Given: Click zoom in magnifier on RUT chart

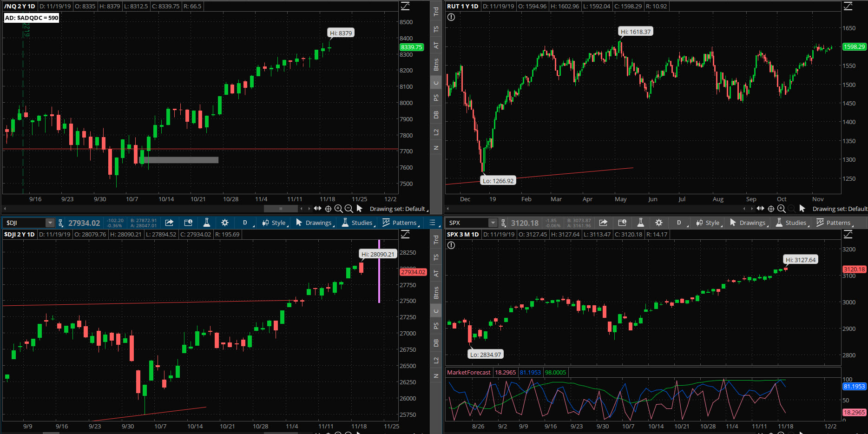Looking at the screenshot, I should click(781, 209).
